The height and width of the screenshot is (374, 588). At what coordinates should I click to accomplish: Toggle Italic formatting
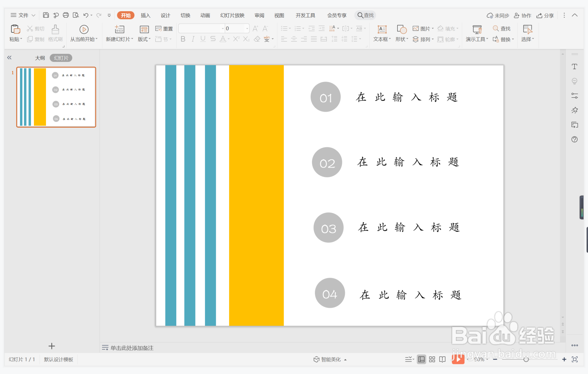(x=193, y=39)
